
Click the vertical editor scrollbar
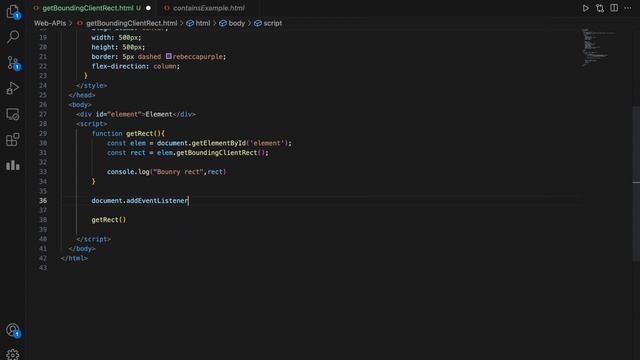pos(636,183)
